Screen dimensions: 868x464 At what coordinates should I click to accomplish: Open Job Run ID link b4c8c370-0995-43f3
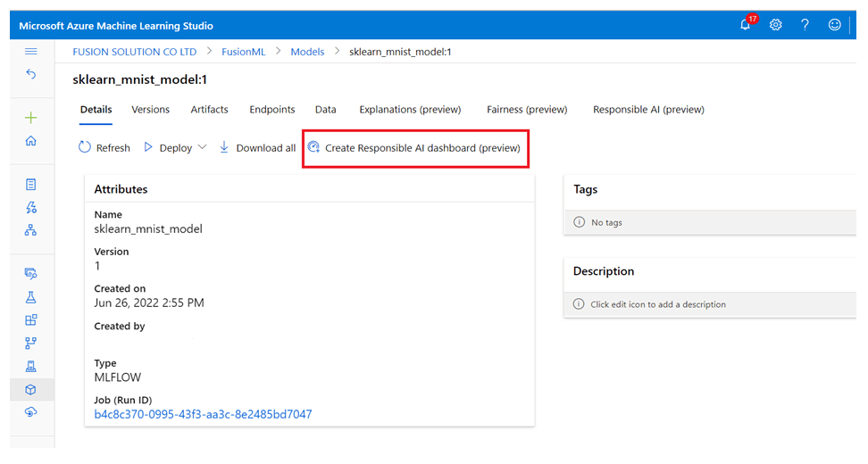[x=204, y=414]
